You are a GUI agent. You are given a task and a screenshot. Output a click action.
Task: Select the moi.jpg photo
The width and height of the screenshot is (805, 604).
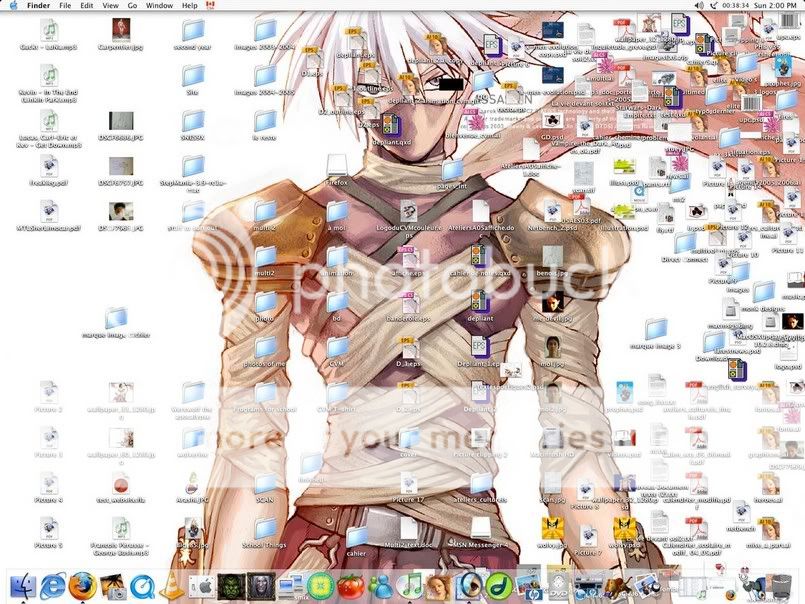552,347
